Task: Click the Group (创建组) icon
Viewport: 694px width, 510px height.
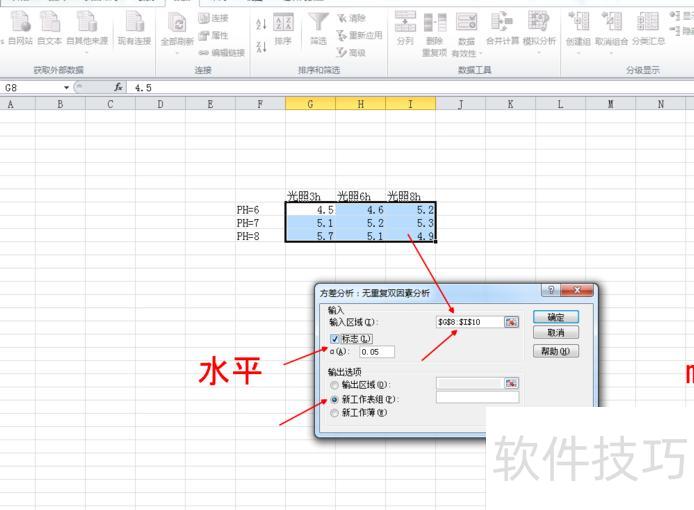Action: [x=578, y=22]
